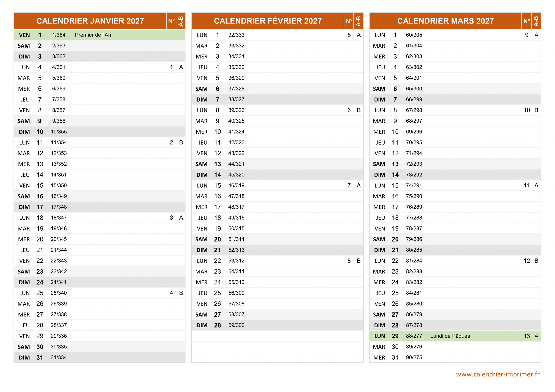
Task: Click the A-B column header in March
Action: tap(536, 21)
